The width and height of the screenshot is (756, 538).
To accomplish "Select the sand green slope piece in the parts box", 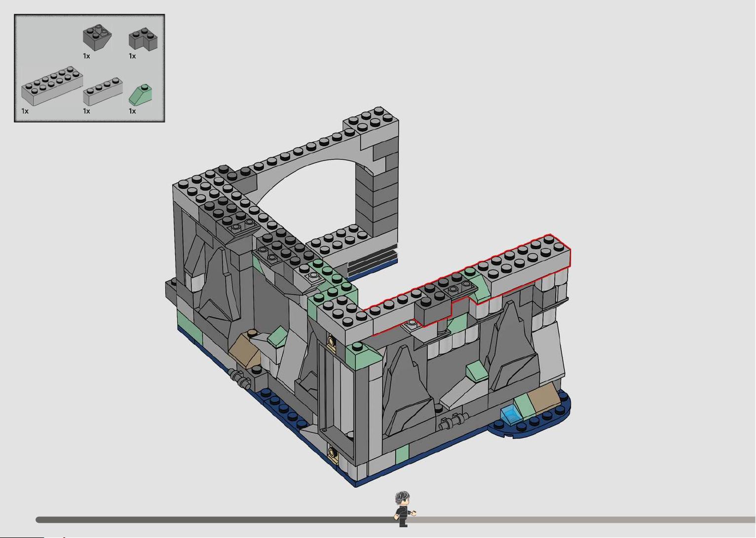I will pyautogui.click(x=140, y=95).
